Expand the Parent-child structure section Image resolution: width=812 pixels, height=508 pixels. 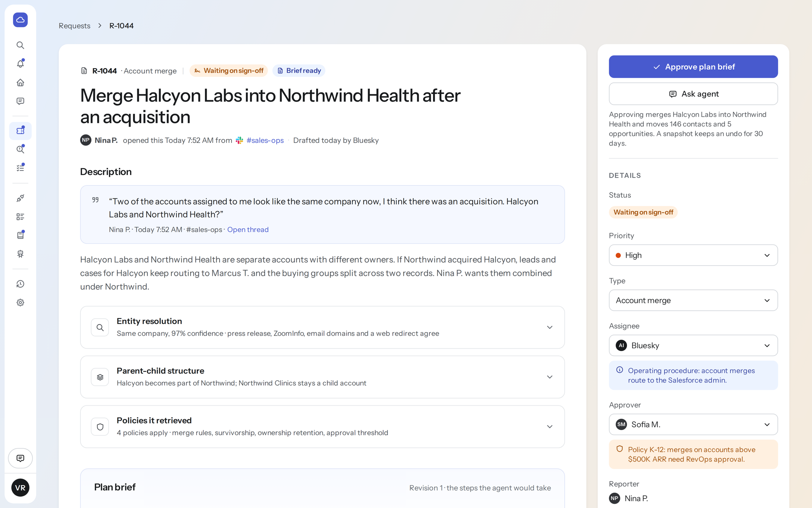click(322, 377)
